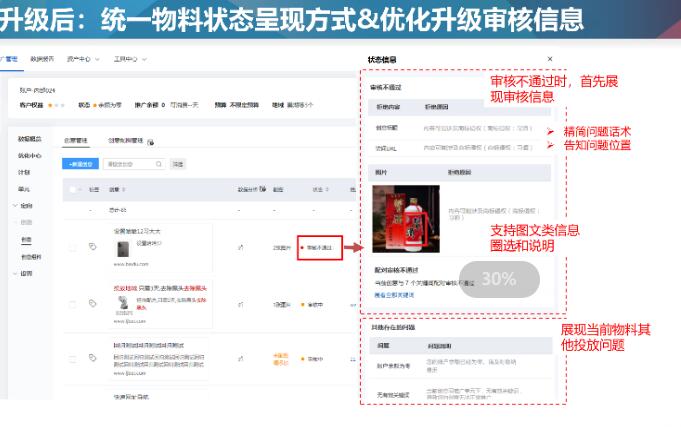
Task: Click the liquor bottle image in status panel
Action: click(x=405, y=218)
